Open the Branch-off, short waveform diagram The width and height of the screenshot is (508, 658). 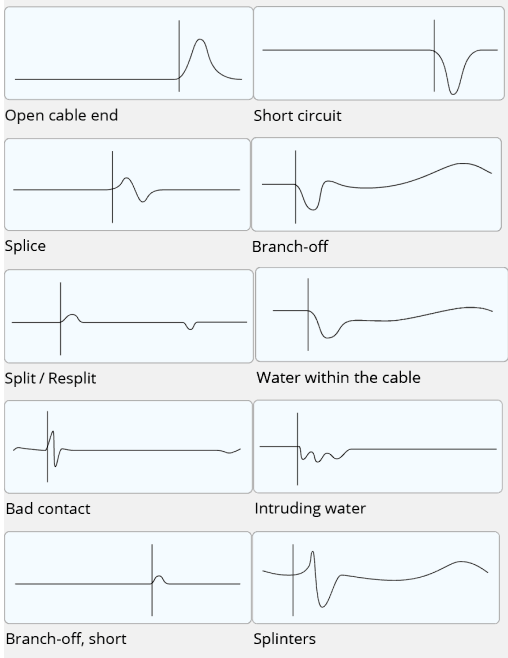click(128, 577)
